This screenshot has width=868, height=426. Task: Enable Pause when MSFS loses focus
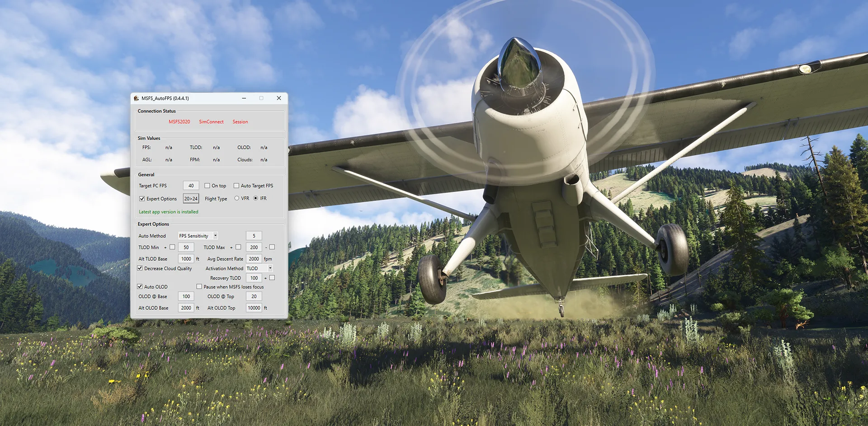pos(199,286)
